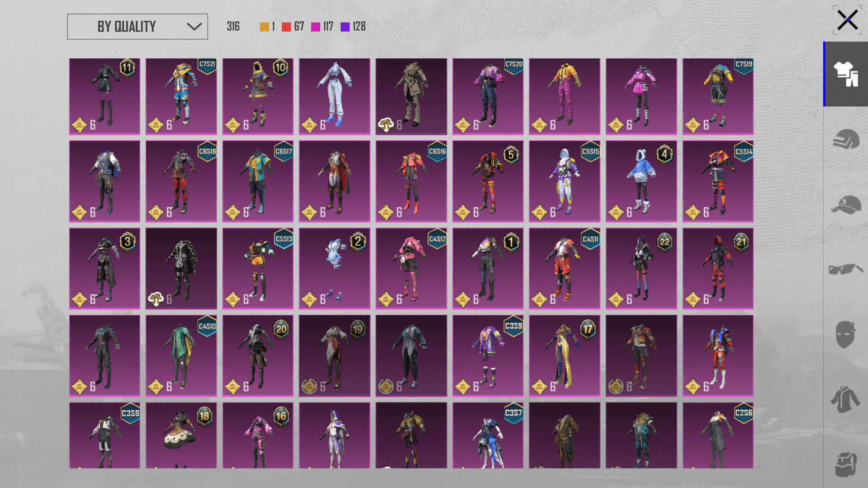Close the inventory screen with X
This screenshot has width=868, height=488.
[x=847, y=20]
